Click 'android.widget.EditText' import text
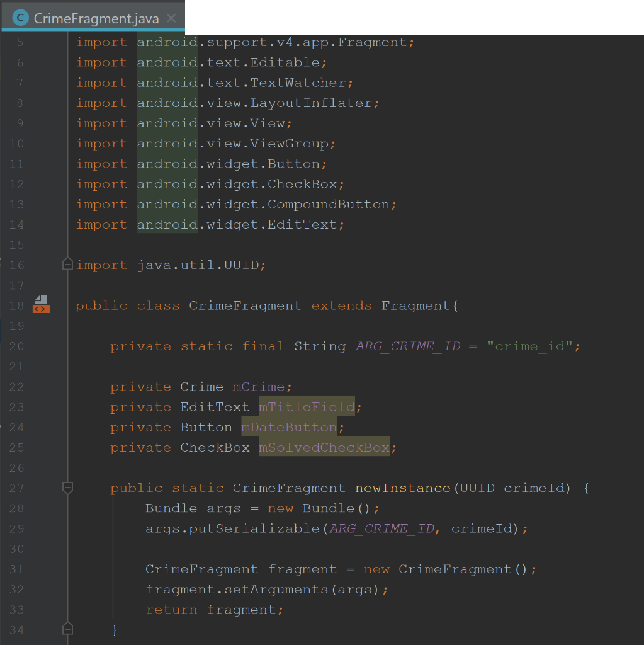The height and width of the screenshot is (645, 644). tap(237, 225)
